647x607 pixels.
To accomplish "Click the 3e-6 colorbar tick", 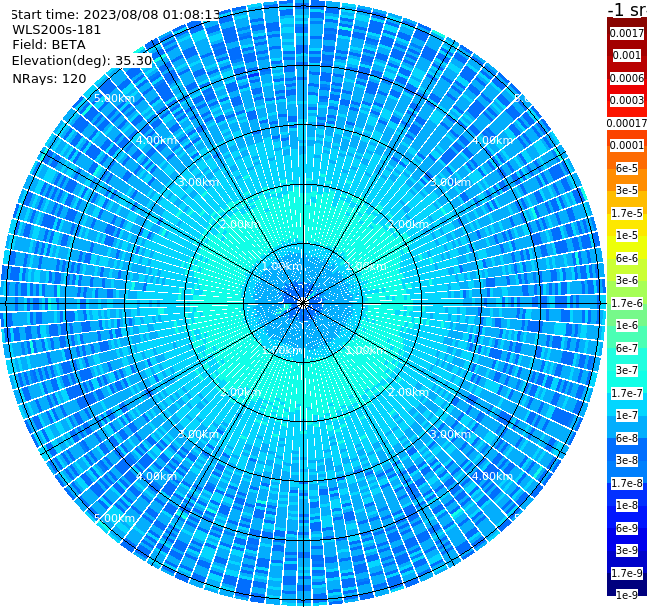I will coord(627,280).
